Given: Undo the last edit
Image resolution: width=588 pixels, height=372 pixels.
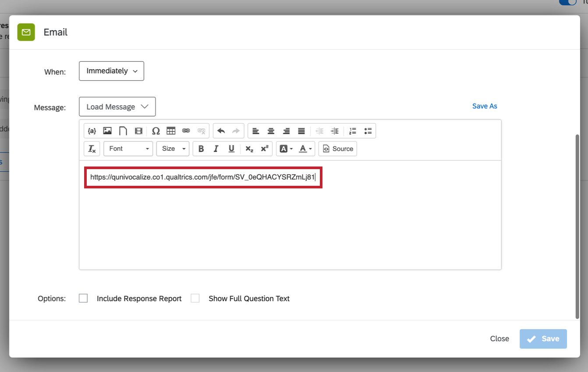Looking at the screenshot, I should pyautogui.click(x=222, y=131).
